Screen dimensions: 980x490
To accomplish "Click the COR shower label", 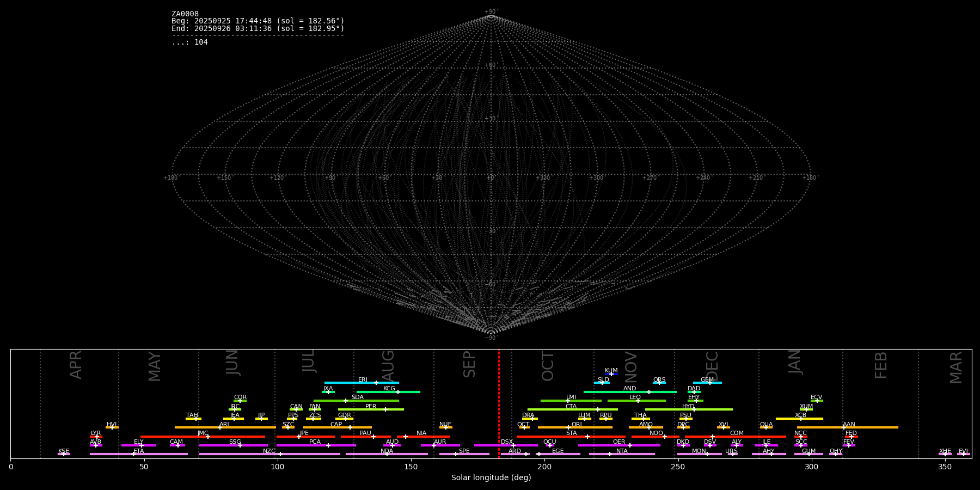I will click(x=240, y=397).
